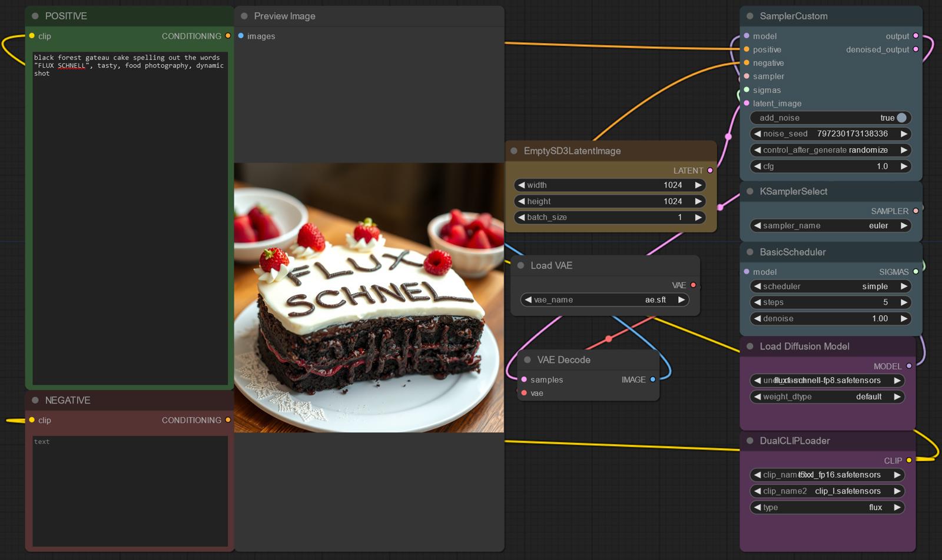The height and width of the screenshot is (560, 942).
Task: Click the noise_seed value 797230173138336
Action: point(852,134)
